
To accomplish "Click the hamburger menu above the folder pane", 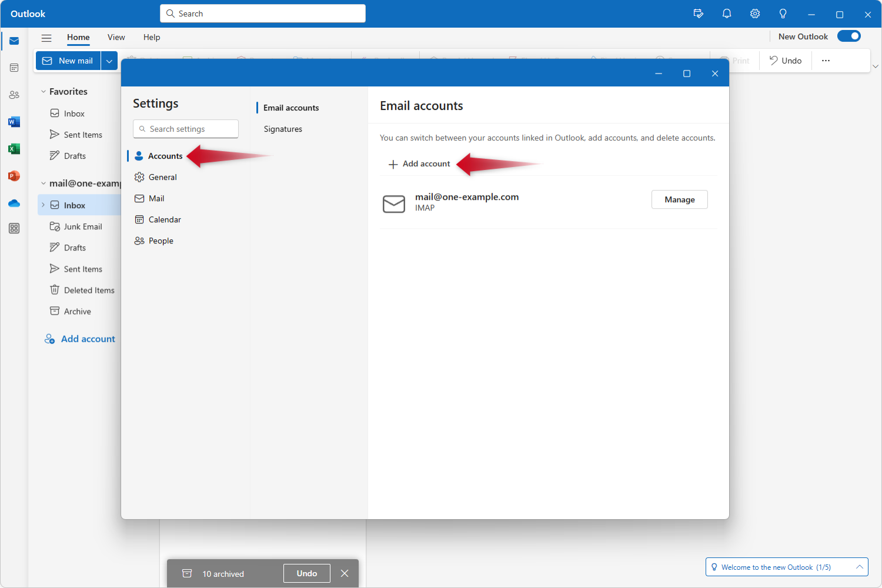I will pos(46,37).
